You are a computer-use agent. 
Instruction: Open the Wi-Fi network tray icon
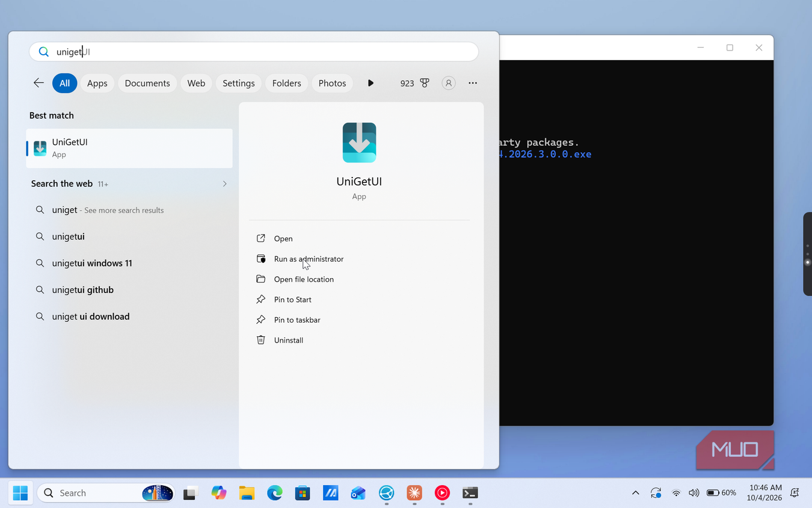(x=676, y=493)
